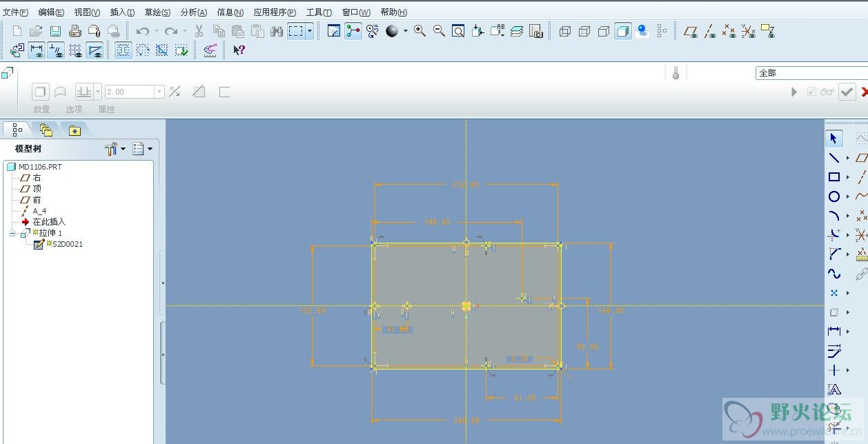This screenshot has width=868, height=444.
Task: Toggle datum axes display
Action: point(710,31)
